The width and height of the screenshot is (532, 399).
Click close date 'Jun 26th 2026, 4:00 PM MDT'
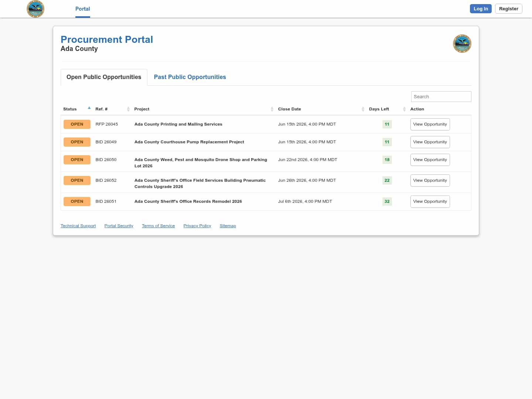(x=307, y=180)
